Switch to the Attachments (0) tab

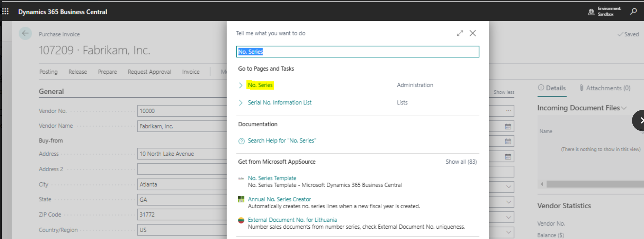tap(605, 88)
